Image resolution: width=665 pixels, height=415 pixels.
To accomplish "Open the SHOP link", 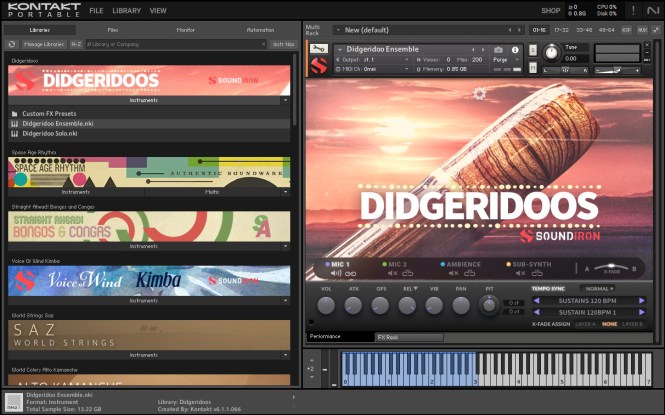I will coord(550,10).
